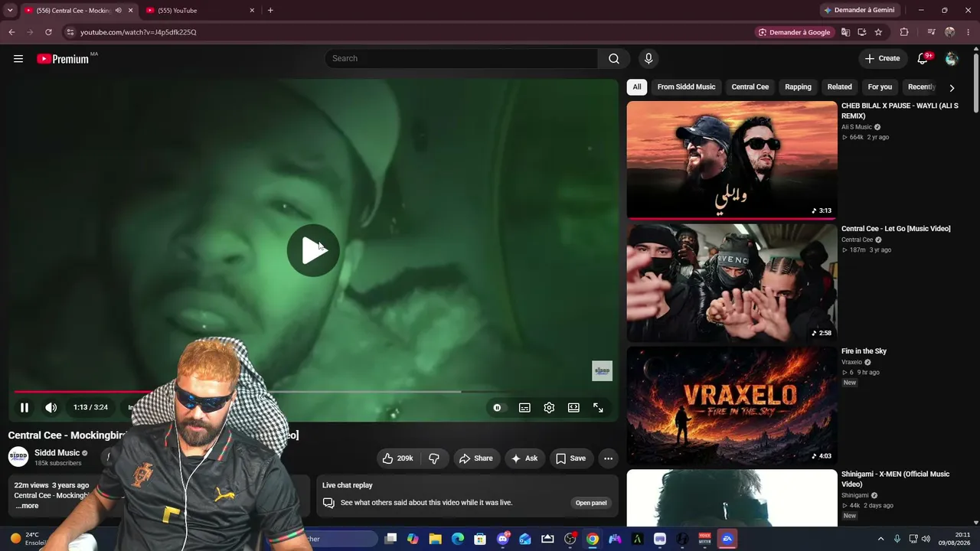Open Vraxelo Fire in the Sky thumbnail
The image size is (980, 551).
(x=732, y=406)
